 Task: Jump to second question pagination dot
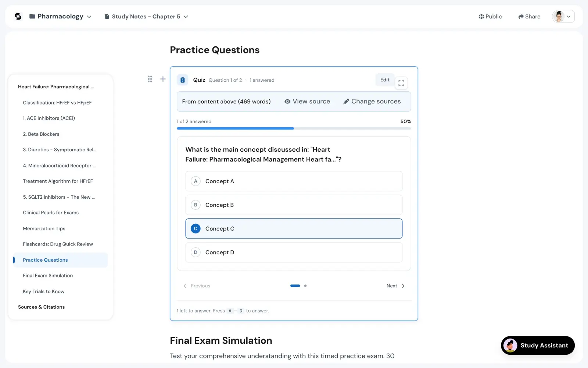[x=305, y=286]
